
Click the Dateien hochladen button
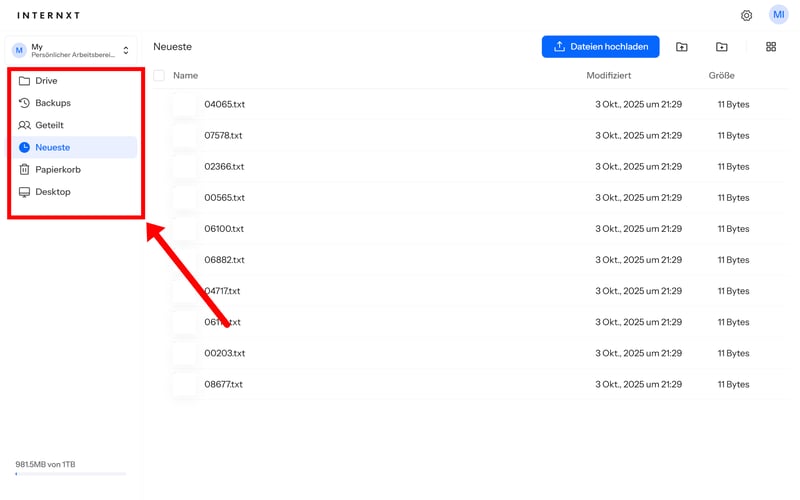click(x=600, y=47)
